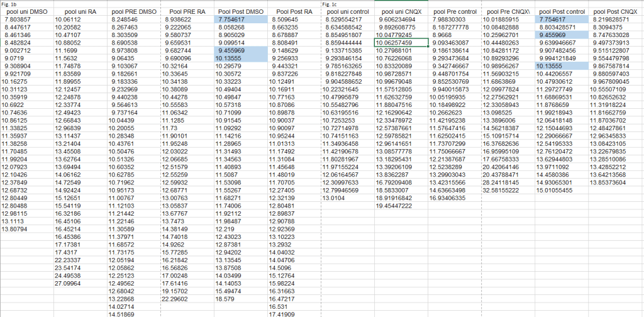Click highlighted 10.13555 under pool Post control

coord(551,65)
